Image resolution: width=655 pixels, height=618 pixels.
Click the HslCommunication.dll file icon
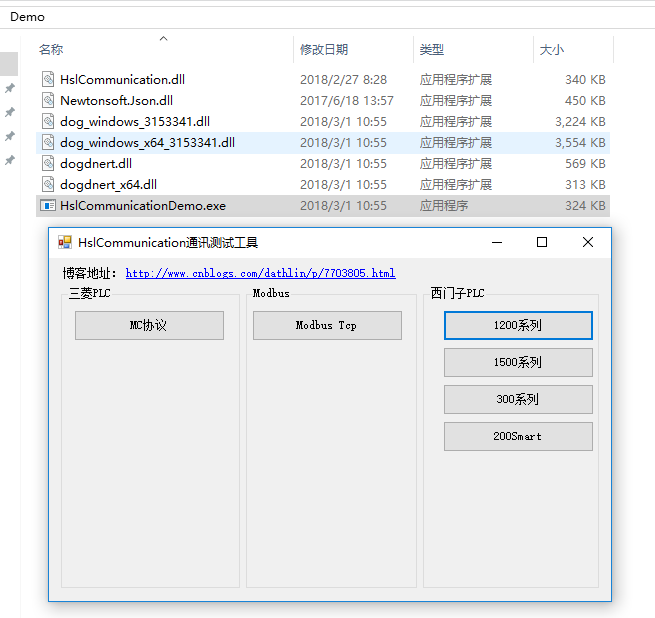pos(48,79)
